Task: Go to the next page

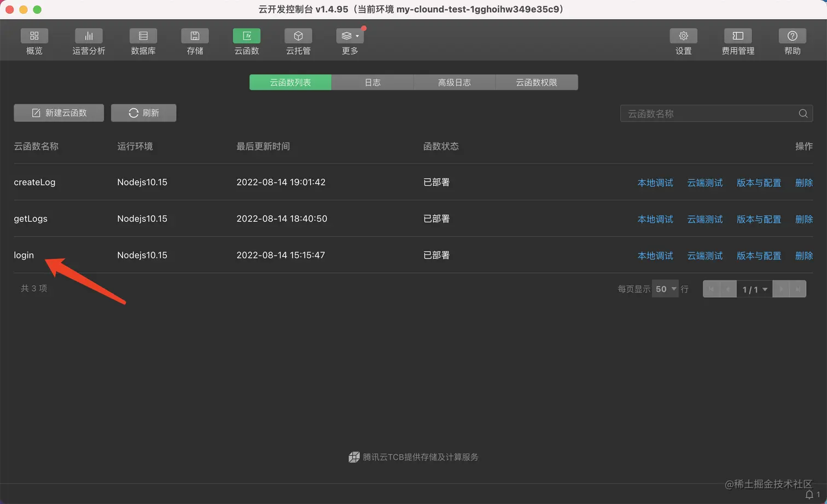Action: [x=781, y=289]
